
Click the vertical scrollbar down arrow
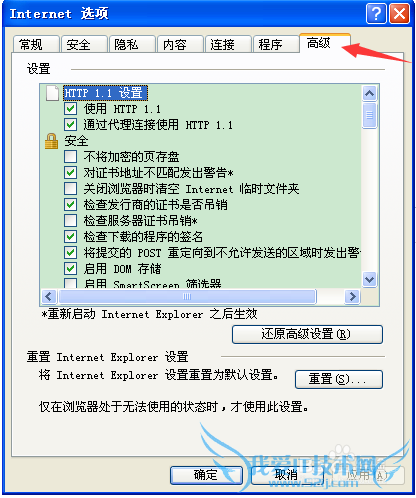click(369, 279)
